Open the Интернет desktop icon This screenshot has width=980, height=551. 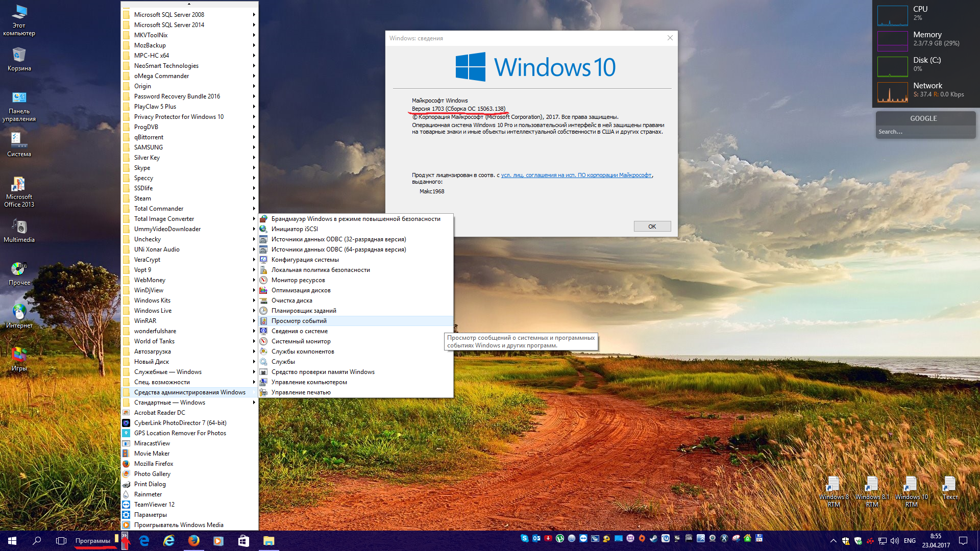19,316
